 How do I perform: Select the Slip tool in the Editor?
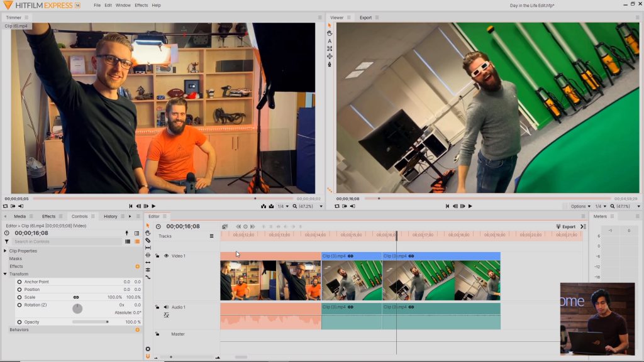coord(148,248)
